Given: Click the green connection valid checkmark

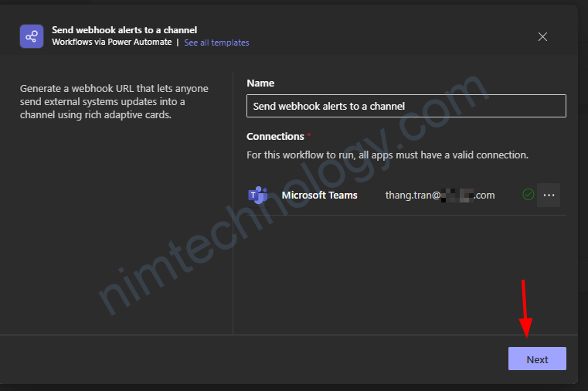Looking at the screenshot, I should pyautogui.click(x=529, y=195).
